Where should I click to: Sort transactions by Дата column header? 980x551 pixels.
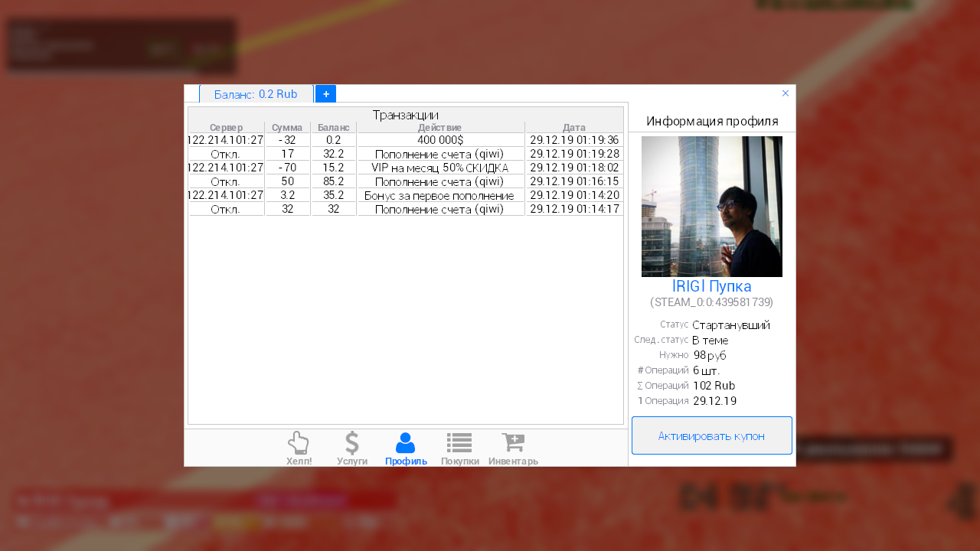574,128
